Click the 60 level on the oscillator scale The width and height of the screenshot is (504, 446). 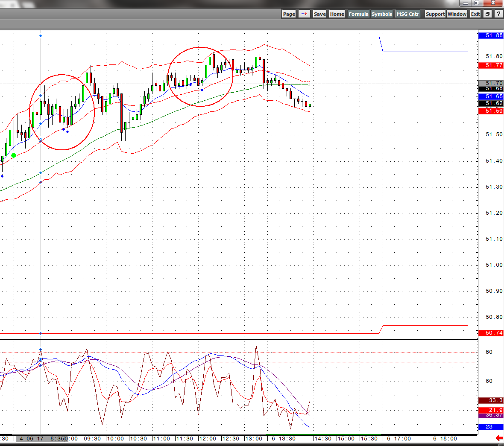[489, 381]
